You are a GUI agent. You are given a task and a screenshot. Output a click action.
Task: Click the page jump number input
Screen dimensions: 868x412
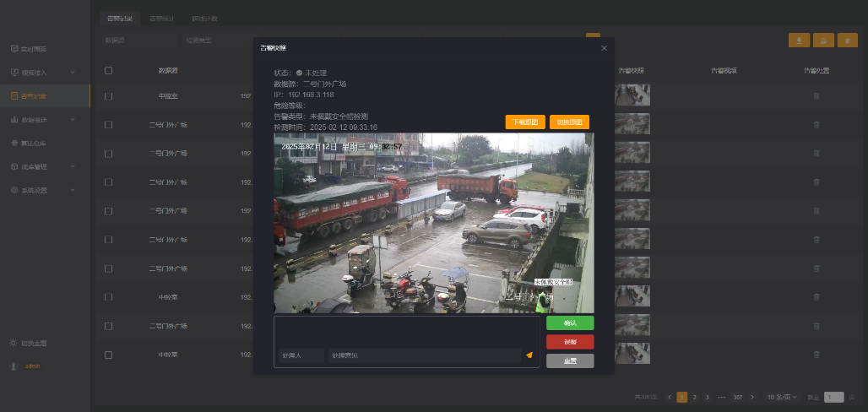833,397
